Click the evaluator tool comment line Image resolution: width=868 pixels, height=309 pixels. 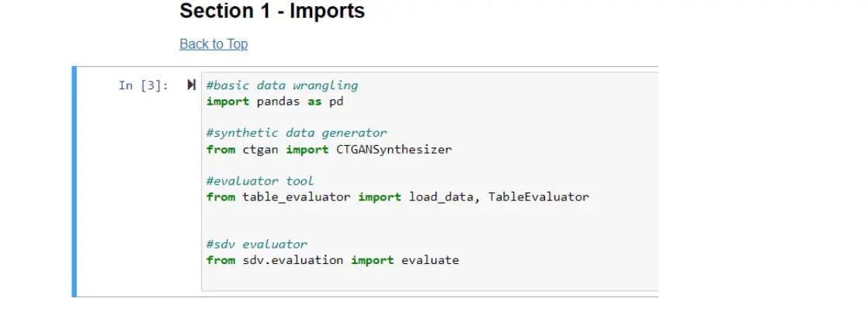click(x=259, y=181)
